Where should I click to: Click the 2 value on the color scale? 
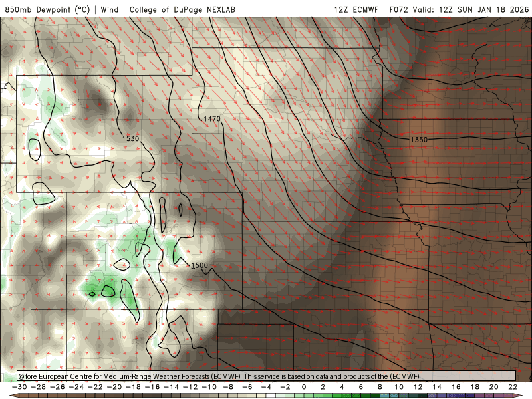click(x=323, y=387)
